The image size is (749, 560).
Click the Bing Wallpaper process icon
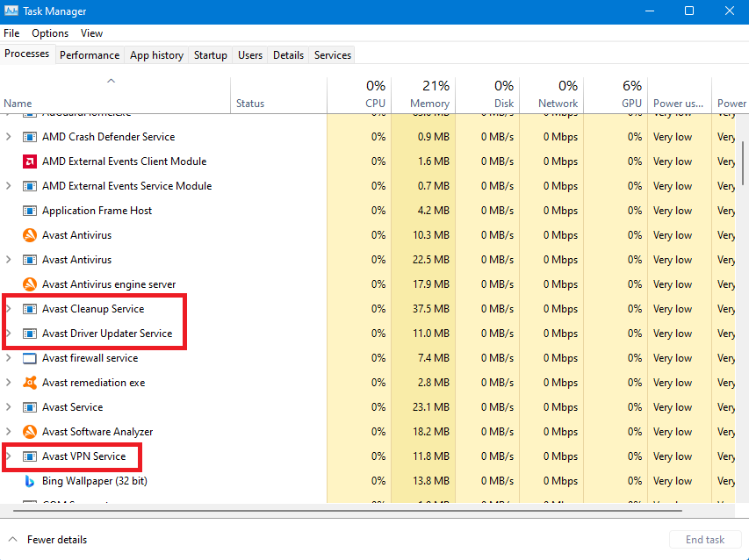click(x=30, y=481)
